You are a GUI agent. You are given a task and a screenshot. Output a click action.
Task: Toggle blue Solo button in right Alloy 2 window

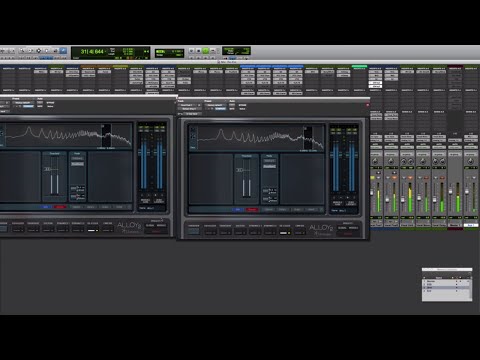click(237, 209)
